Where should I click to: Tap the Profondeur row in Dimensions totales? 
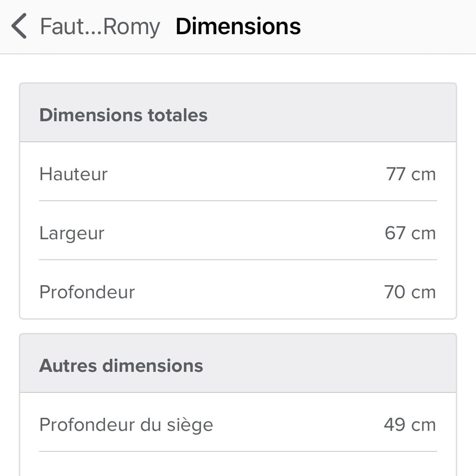(x=238, y=289)
